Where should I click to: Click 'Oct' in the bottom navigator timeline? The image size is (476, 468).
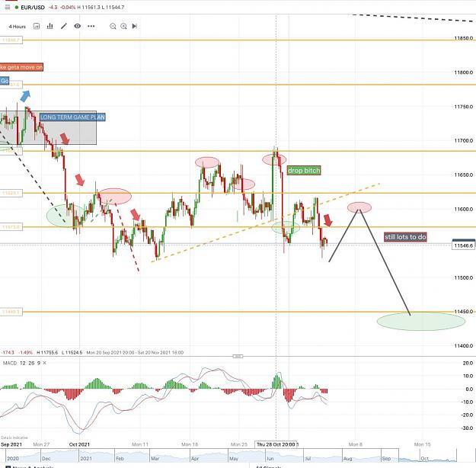424,458
